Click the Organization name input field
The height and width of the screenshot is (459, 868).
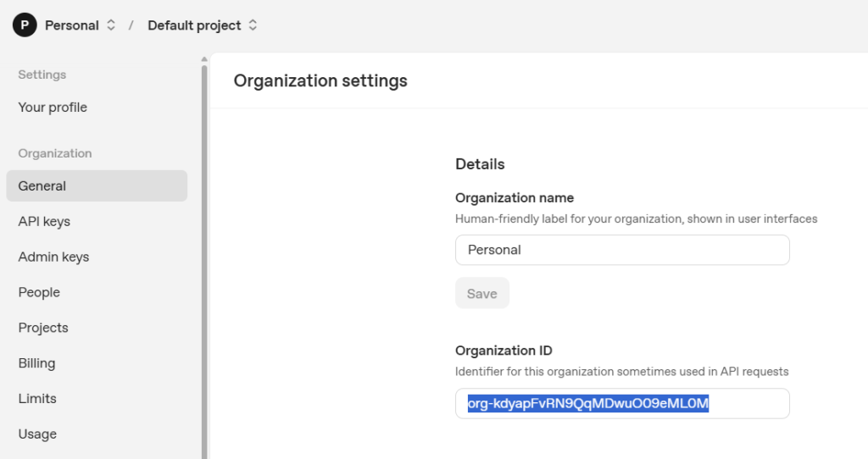click(x=621, y=250)
